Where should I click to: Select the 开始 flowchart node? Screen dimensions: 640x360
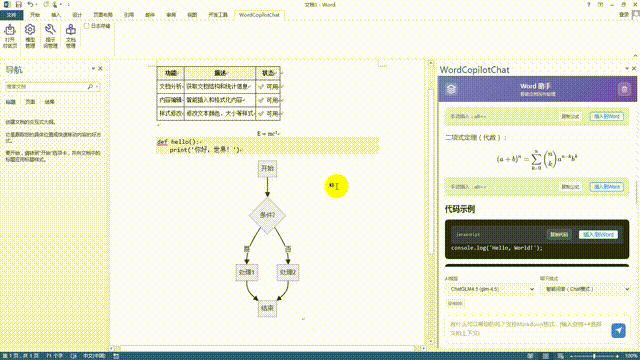click(x=267, y=169)
